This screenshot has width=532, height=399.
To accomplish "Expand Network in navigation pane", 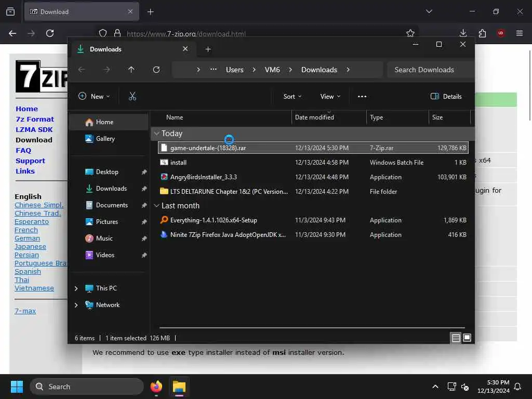I will (76, 305).
